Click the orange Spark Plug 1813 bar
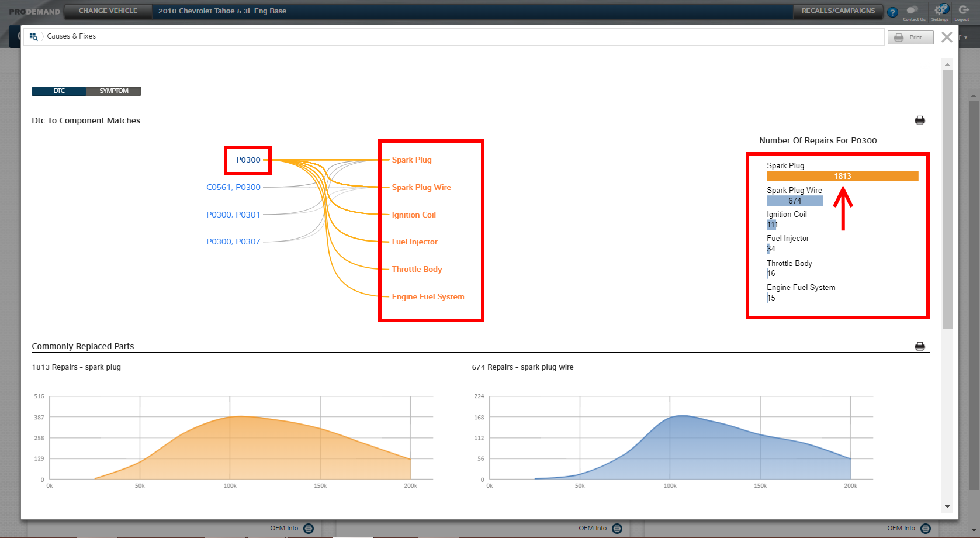 [842, 176]
